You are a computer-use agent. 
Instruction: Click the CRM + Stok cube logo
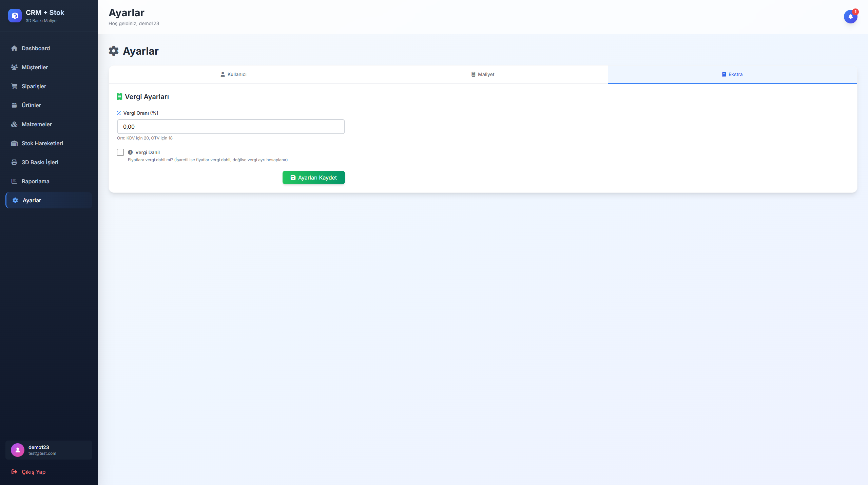point(15,16)
